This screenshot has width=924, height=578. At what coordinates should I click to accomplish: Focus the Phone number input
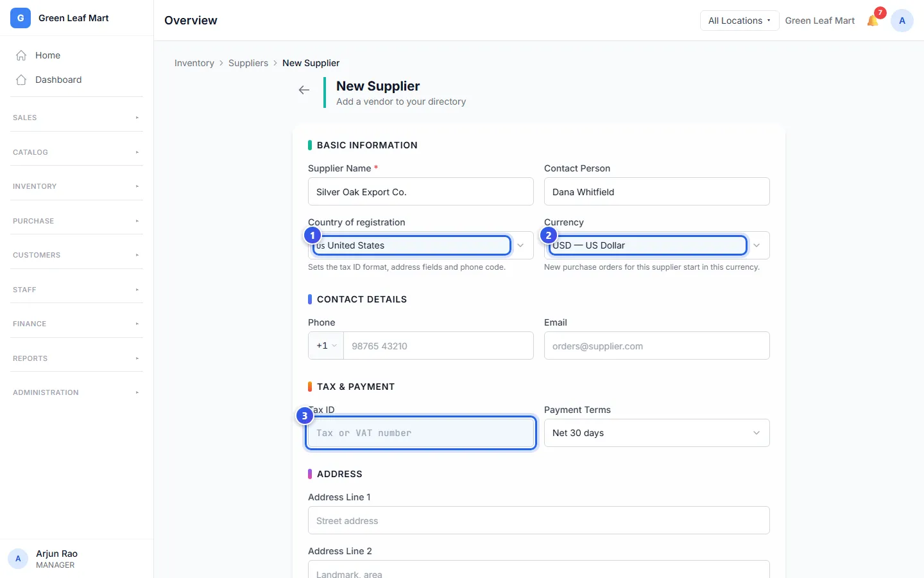click(x=438, y=346)
